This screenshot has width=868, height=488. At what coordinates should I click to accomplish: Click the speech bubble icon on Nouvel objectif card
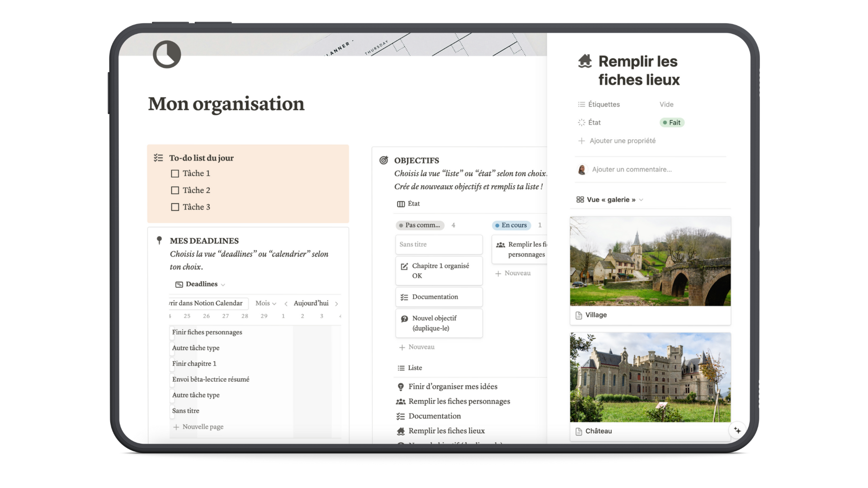[404, 319]
